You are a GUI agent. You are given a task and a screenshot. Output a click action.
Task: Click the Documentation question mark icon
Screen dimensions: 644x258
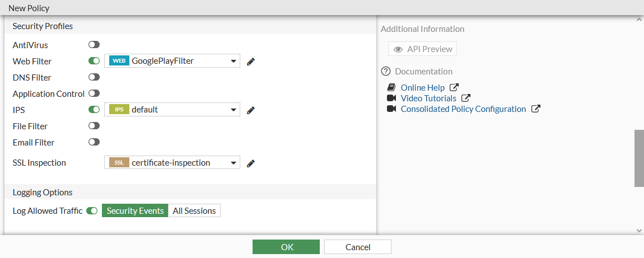[385, 72]
